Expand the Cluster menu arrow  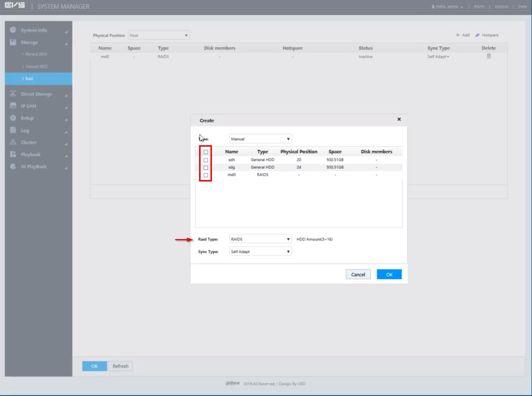tap(66, 144)
